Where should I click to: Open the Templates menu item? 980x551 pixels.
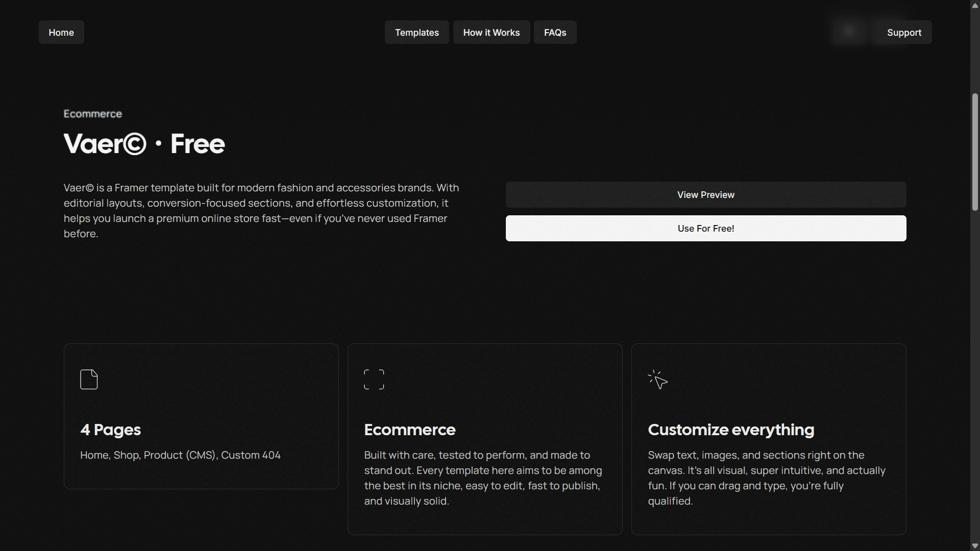(x=416, y=32)
